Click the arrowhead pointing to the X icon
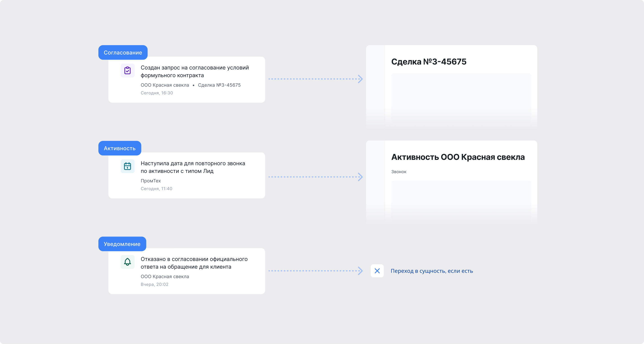This screenshot has height=344, width=644. (360, 271)
